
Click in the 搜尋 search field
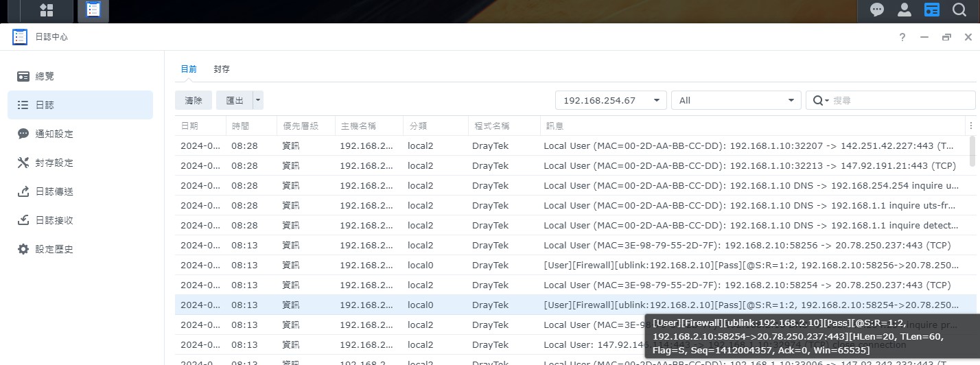[900, 100]
